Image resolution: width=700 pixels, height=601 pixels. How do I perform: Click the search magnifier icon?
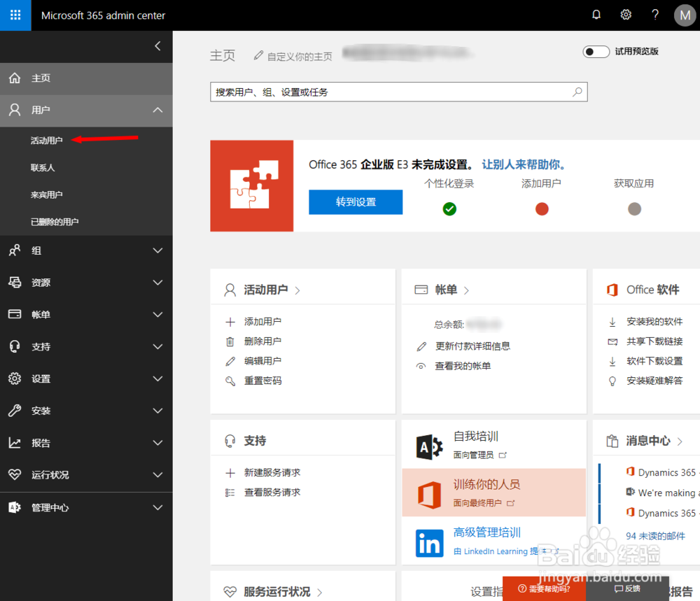click(577, 92)
